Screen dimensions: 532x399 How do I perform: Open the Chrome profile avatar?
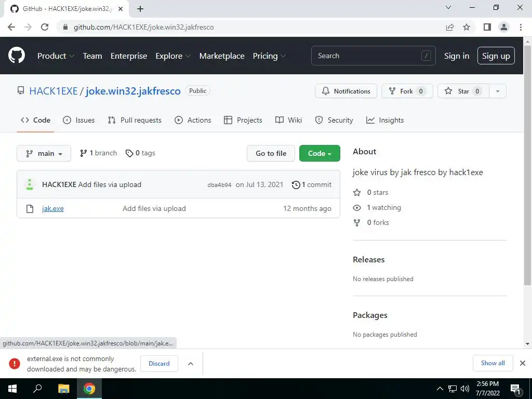[504, 27]
